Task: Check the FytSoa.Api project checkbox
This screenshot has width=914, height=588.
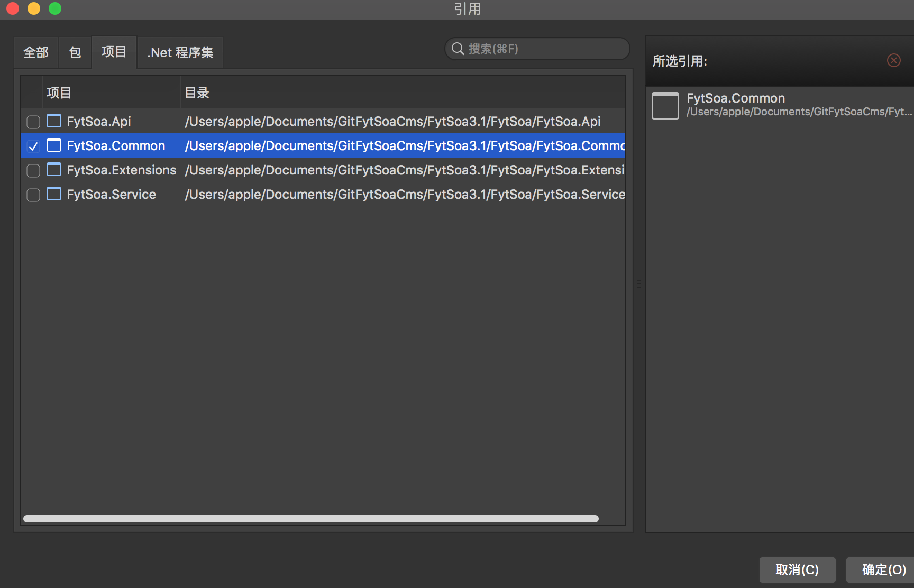Action: point(33,122)
